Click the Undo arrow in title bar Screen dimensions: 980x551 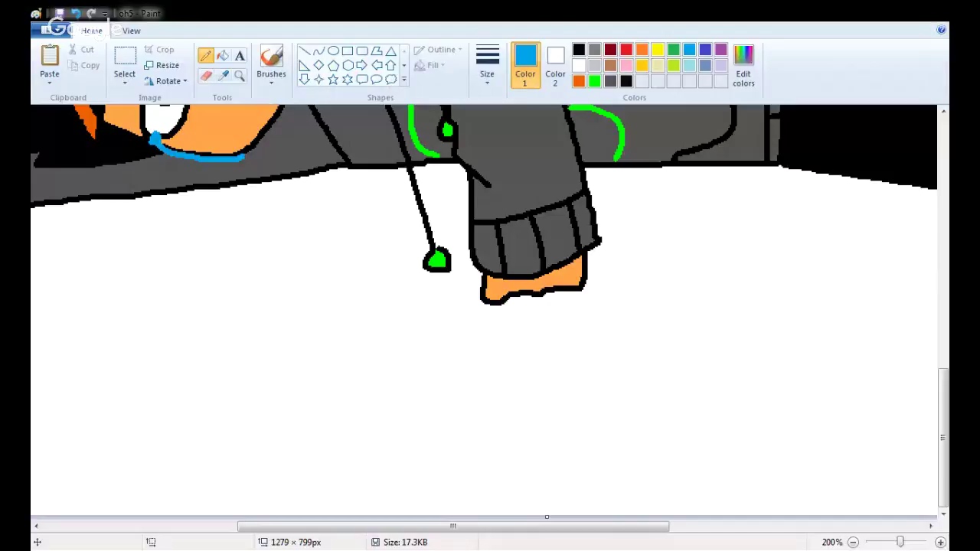tap(76, 14)
